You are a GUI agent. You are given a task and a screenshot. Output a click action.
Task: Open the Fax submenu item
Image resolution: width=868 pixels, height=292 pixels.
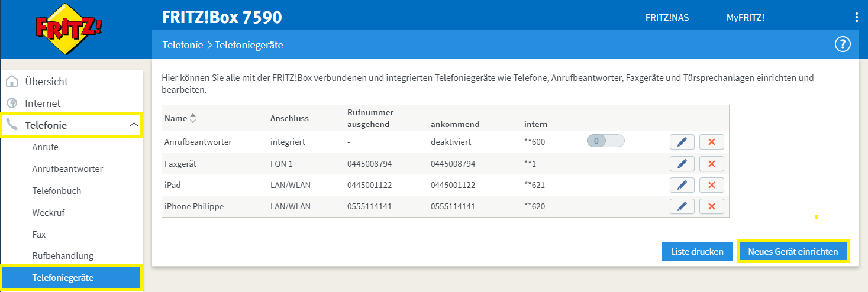point(39,235)
